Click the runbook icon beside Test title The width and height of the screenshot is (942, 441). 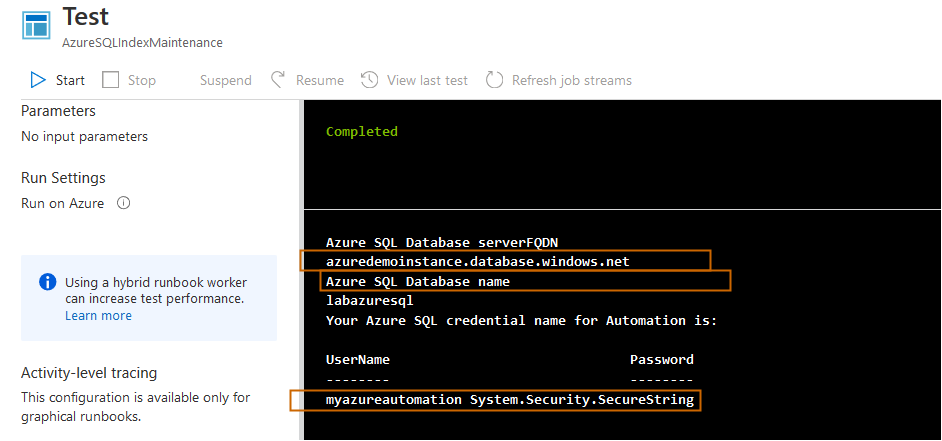click(x=36, y=25)
